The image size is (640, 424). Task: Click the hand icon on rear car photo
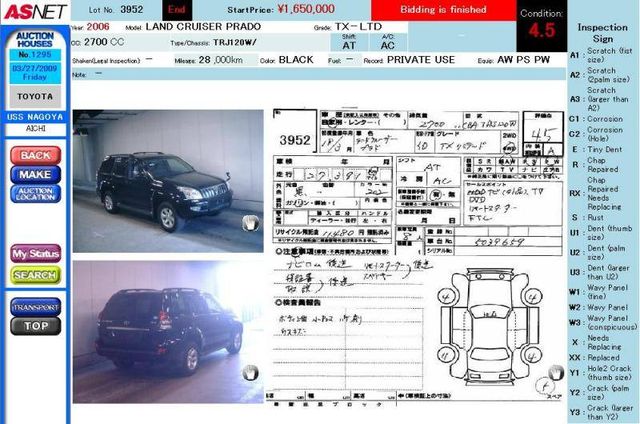[x=250, y=372]
